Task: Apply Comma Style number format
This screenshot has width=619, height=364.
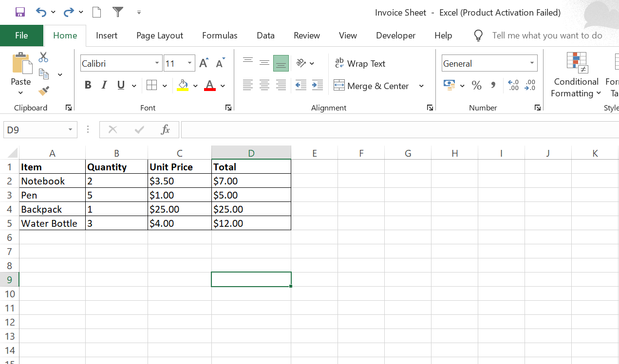Action: [x=493, y=86]
